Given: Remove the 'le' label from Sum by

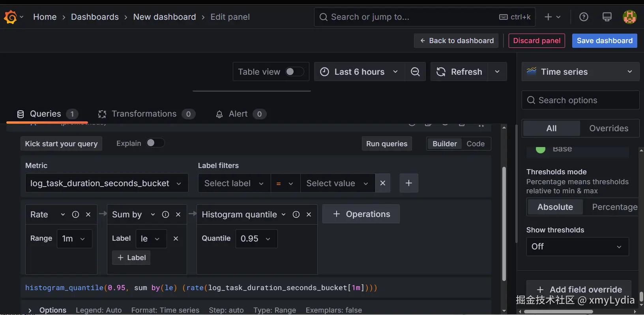Looking at the screenshot, I should 176,238.
